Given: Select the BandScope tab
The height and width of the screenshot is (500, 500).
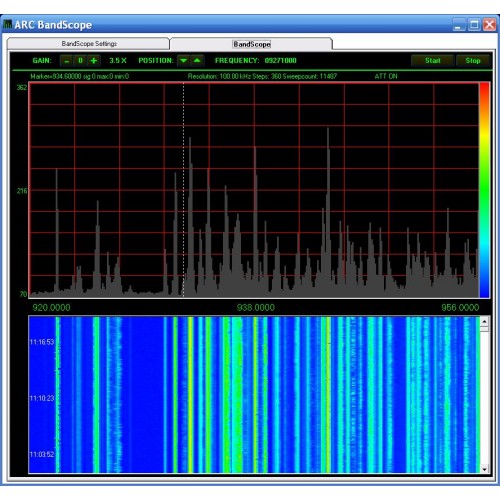Looking at the screenshot, I should click(251, 44).
